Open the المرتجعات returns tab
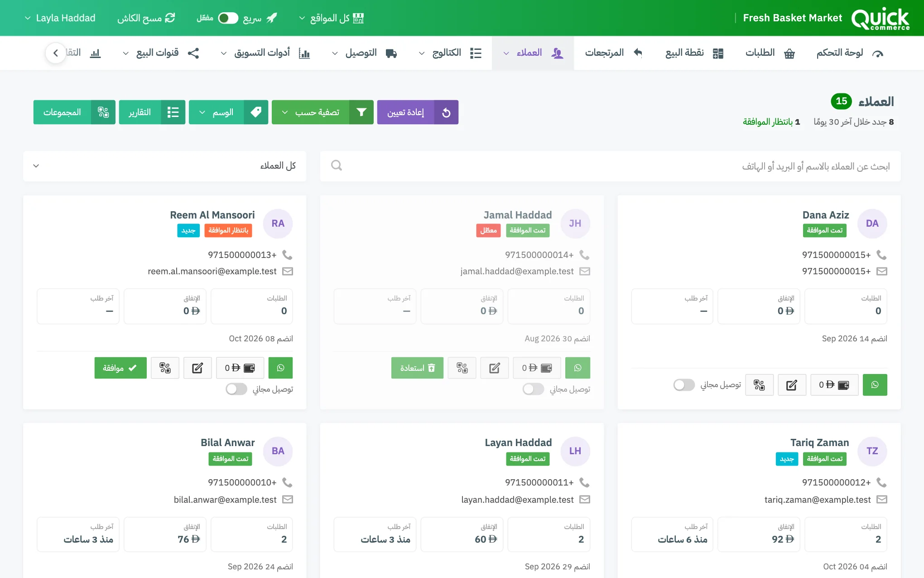This screenshot has height=578, width=924. pos(614,53)
